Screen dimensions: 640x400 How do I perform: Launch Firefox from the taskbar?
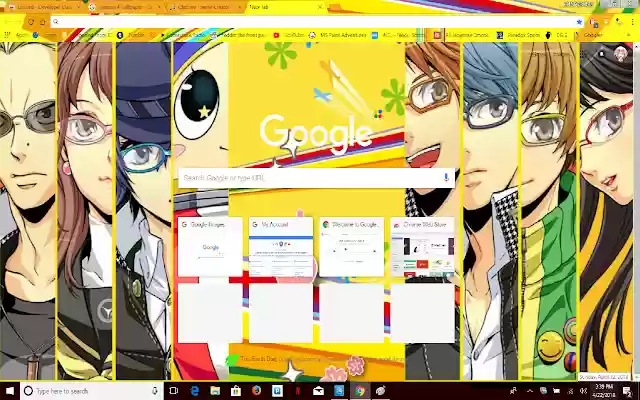click(x=256, y=391)
